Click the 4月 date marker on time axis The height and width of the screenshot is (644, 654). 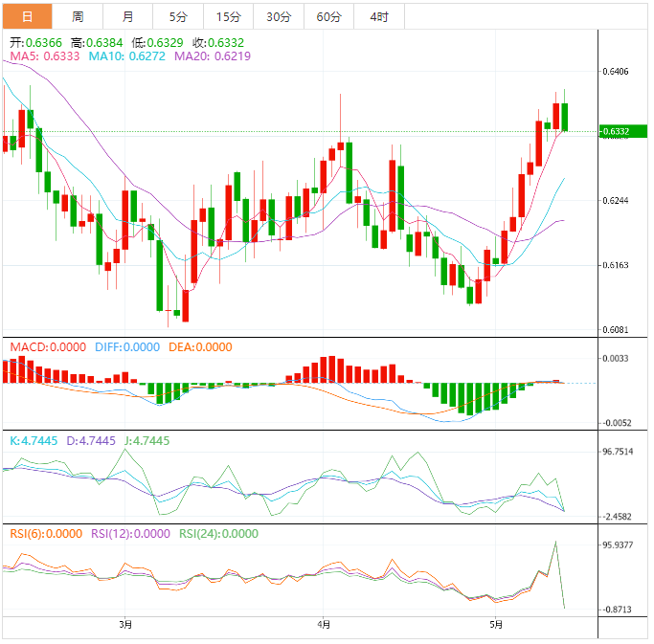click(x=323, y=625)
